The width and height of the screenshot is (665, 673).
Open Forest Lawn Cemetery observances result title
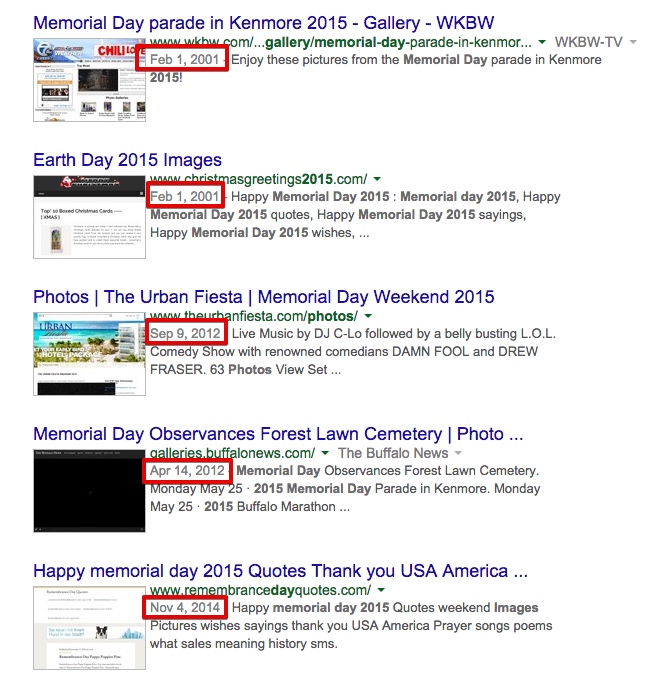(x=277, y=434)
